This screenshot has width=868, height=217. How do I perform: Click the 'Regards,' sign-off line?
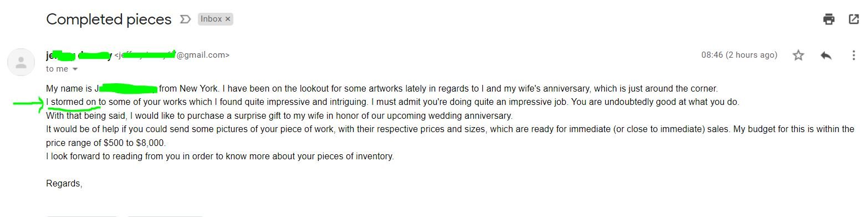[x=64, y=184]
